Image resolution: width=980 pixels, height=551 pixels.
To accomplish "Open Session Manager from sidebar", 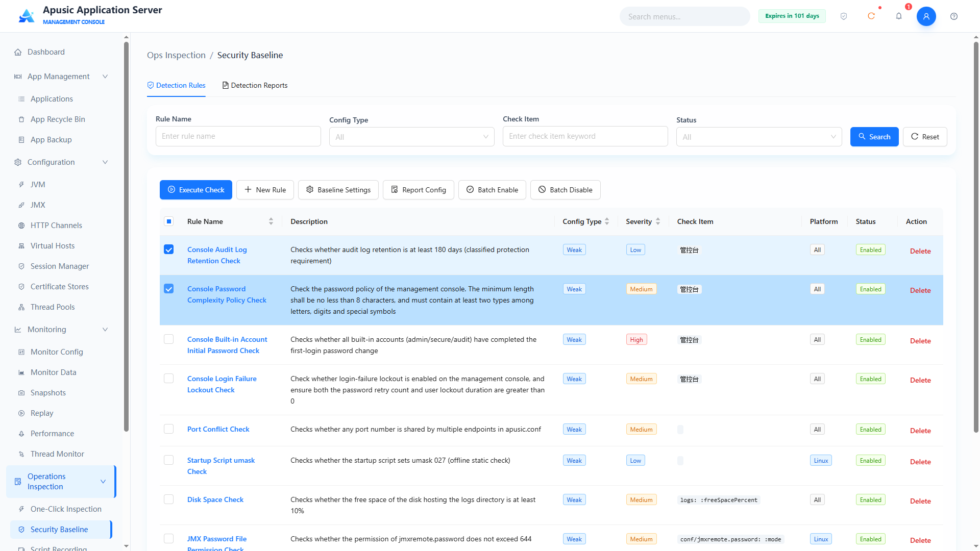I will pos(60,266).
